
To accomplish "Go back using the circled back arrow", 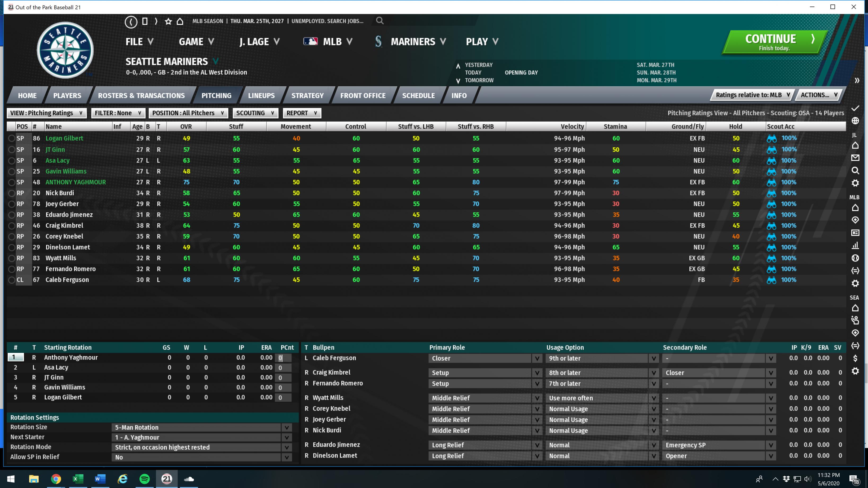I will [131, 21].
